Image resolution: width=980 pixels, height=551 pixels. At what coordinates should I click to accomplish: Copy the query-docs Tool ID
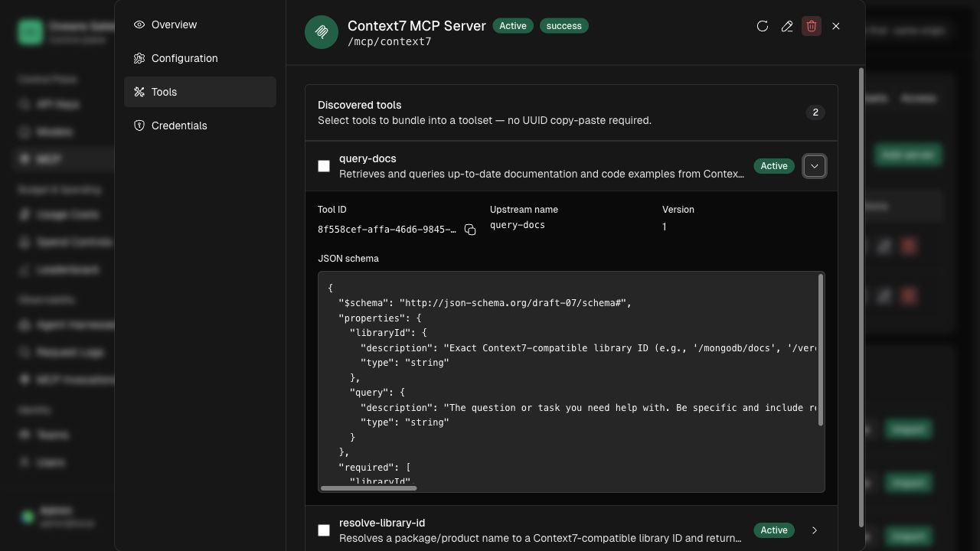pyautogui.click(x=470, y=230)
